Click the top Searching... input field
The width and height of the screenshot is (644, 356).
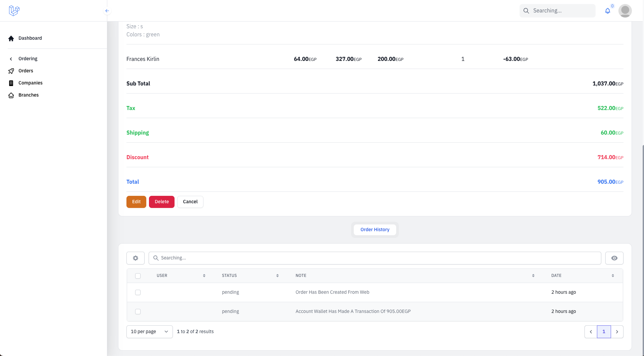(558, 11)
